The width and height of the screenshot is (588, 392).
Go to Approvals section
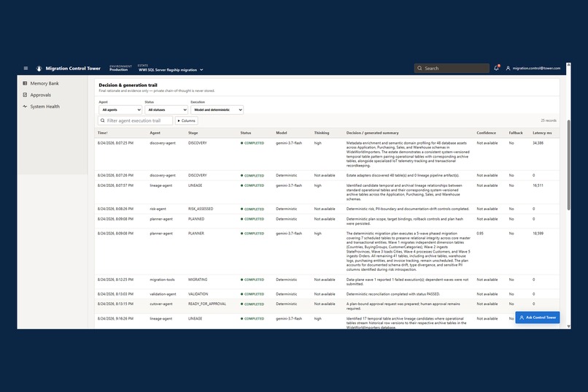click(x=41, y=95)
